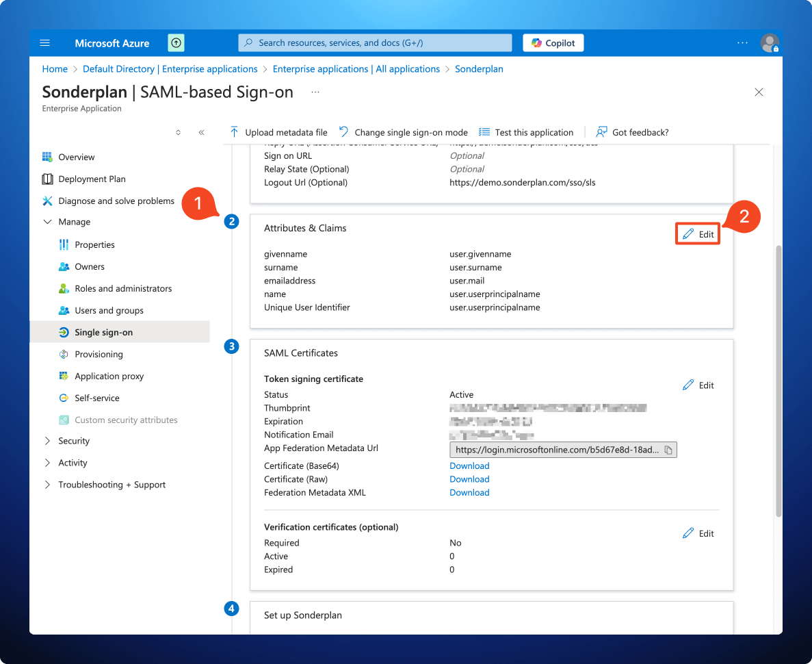Open Got feedback? via its icon
Viewport: 812px width, 664px height.
point(601,131)
